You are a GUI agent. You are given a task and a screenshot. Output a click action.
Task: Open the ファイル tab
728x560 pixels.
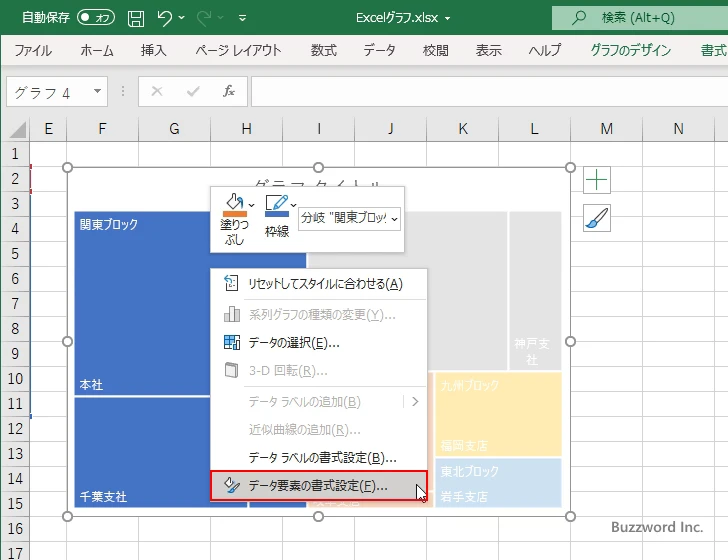click(x=33, y=50)
